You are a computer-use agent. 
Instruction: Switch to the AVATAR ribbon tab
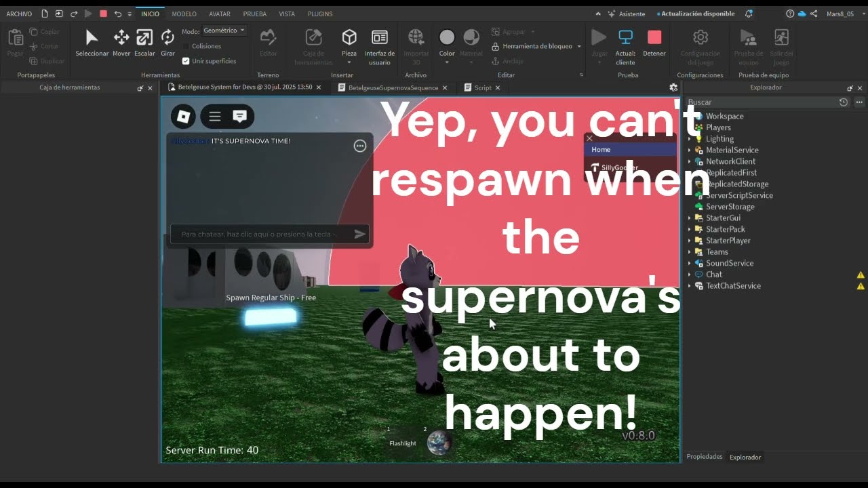(x=220, y=14)
